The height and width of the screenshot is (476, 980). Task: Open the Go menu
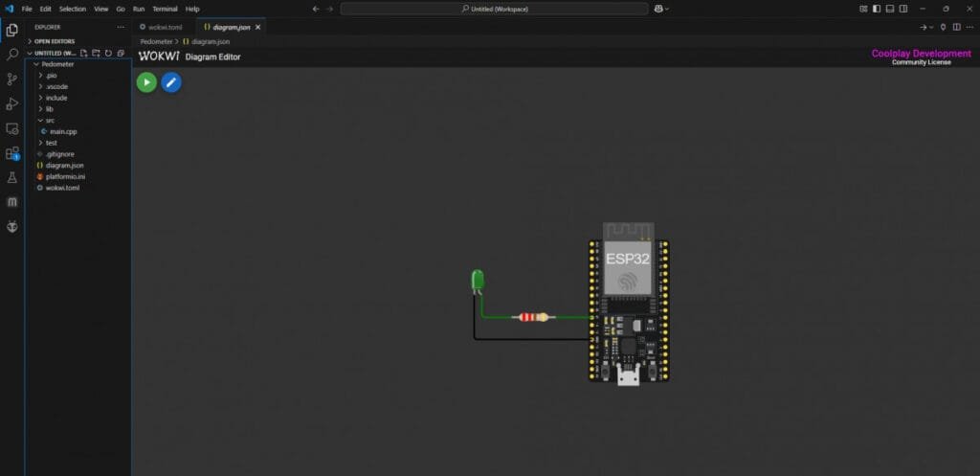click(x=121, y=9)
